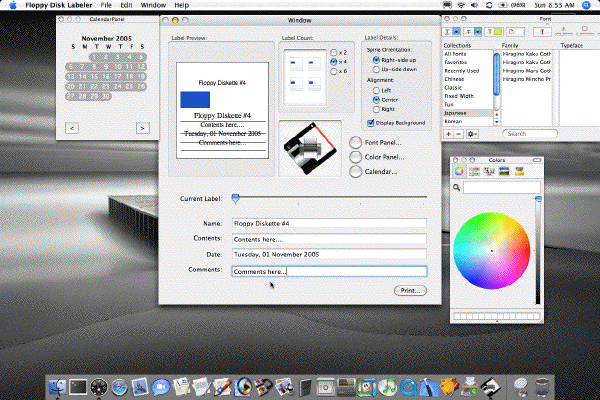Viewport: 600px width, 400px height.
Task: Click the Date text field
Action: (x=329, y=254)
